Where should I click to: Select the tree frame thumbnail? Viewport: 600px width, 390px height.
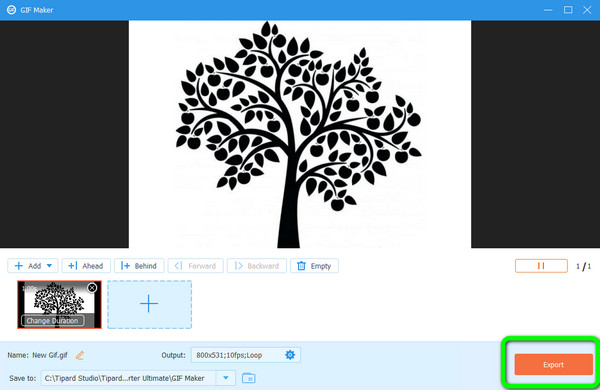[x=59, y=304]
